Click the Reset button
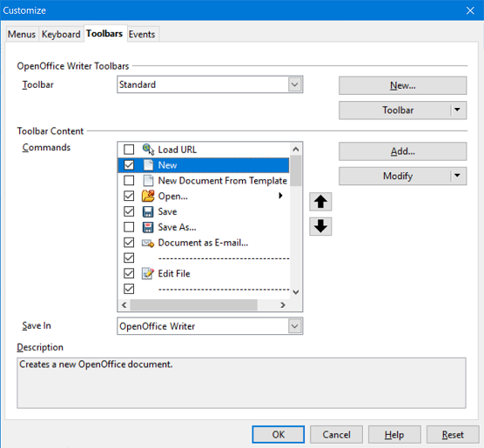 453,434
